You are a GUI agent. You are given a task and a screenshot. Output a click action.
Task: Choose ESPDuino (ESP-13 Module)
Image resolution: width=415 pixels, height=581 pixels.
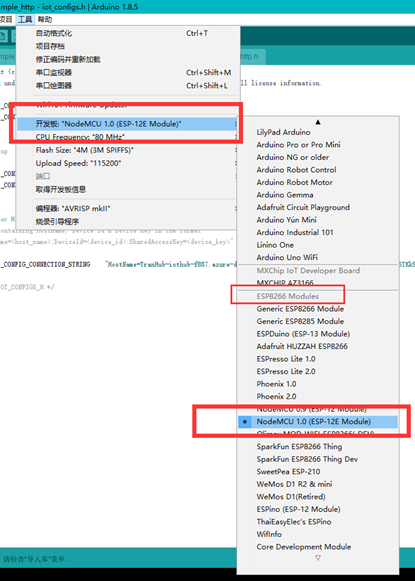click(x=318, y=334)
